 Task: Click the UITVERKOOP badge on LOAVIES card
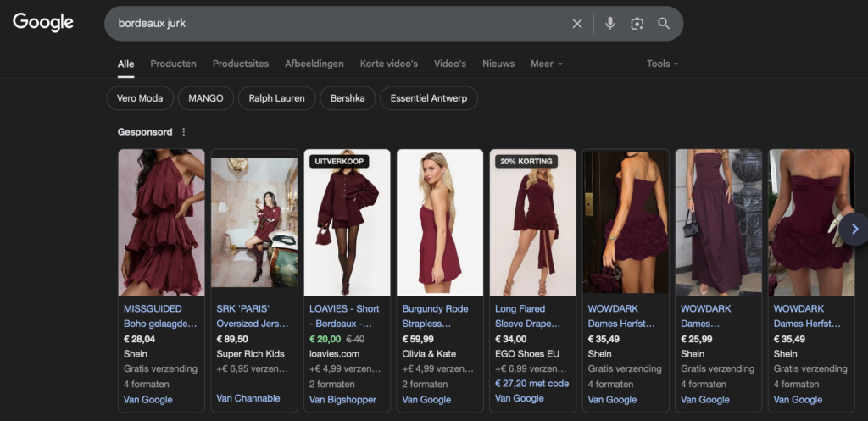pyautogui.click(x=339, y=162)
